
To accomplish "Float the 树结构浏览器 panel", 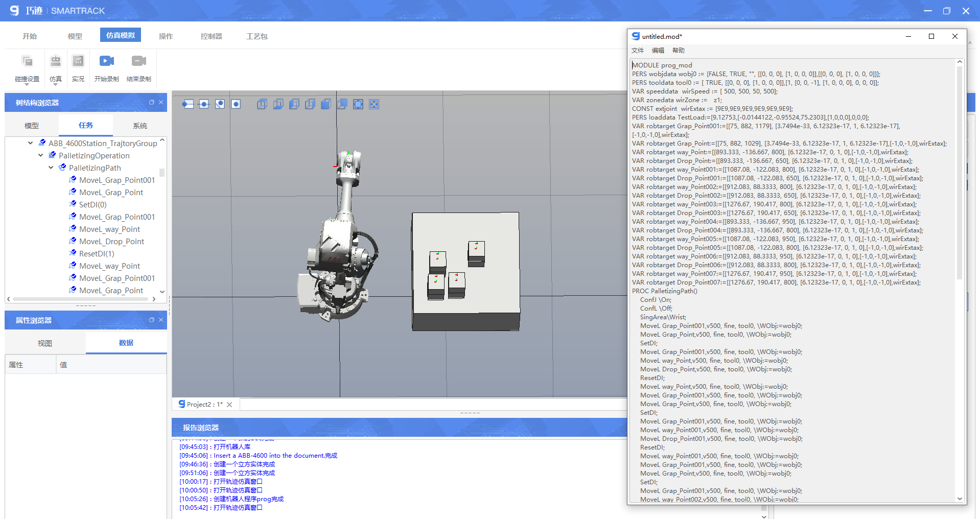I will tap(152, 102).
